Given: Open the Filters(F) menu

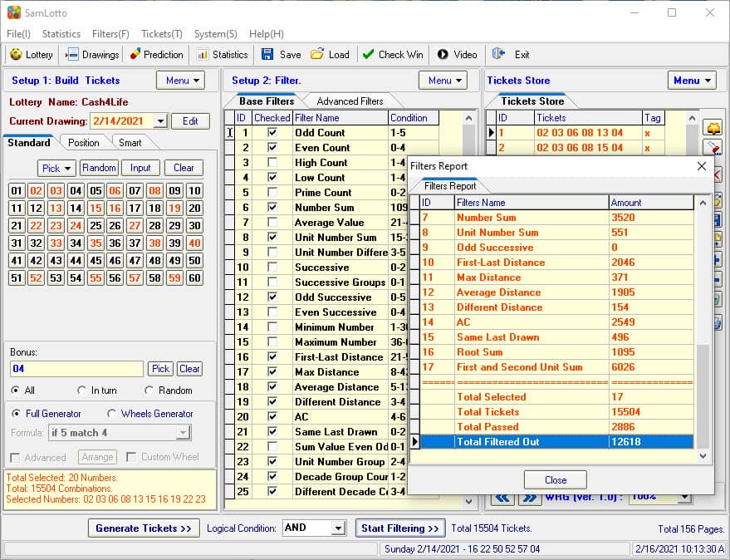Looking at the screenshot, I should tap(110, 34).
